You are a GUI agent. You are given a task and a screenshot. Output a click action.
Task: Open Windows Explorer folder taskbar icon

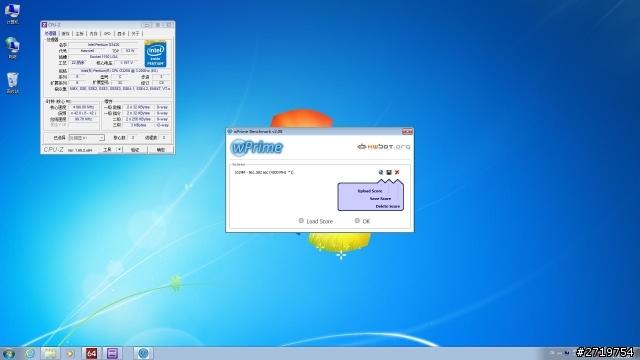pos(50,353)
